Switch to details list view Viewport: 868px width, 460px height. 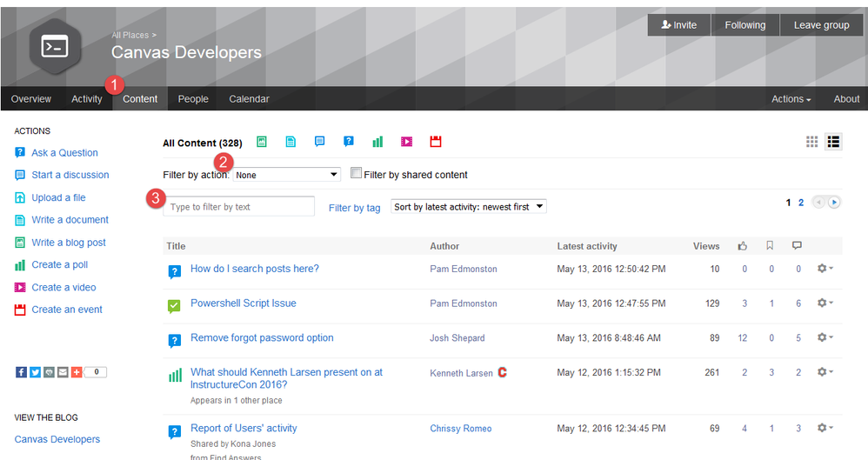[x=832, y=142]
